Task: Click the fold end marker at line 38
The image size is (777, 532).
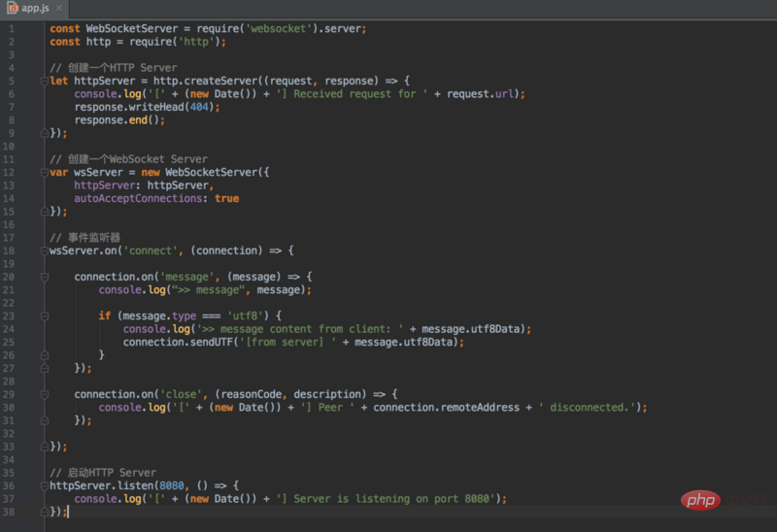Action: [x=44, y=512]
